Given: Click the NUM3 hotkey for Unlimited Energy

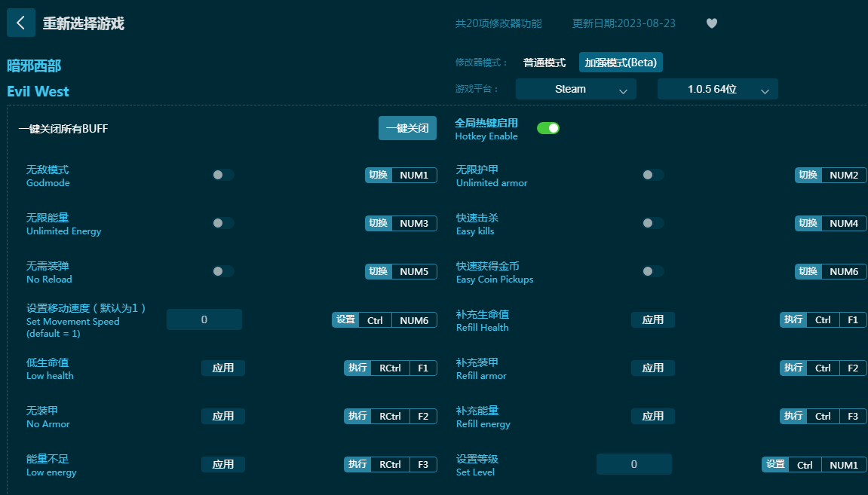Looking at the screenshot, I should (414, 224).
